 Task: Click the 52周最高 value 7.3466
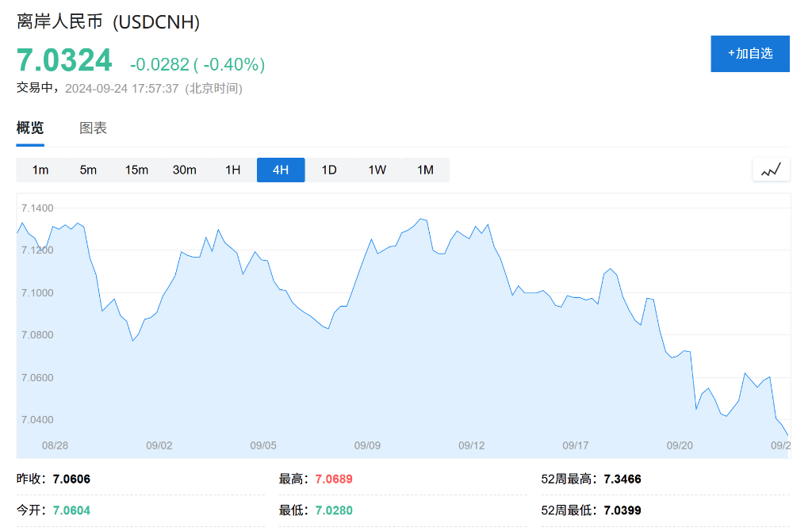click(622, 479)
